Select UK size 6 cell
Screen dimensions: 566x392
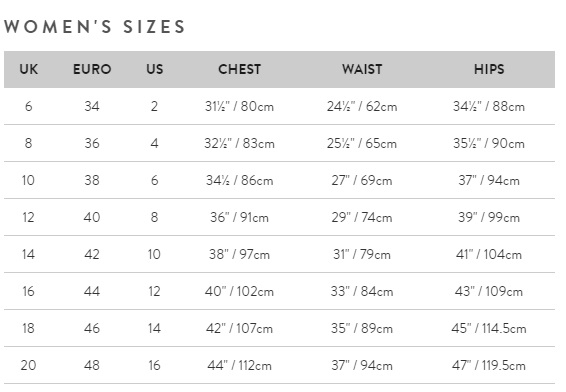(29, 106)
